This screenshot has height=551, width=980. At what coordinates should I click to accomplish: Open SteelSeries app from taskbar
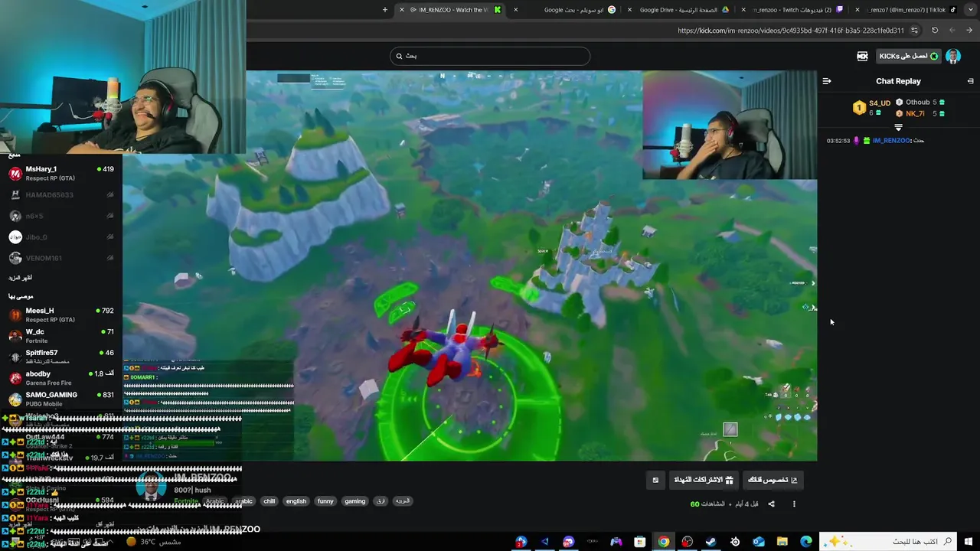(x=735, y=542)
